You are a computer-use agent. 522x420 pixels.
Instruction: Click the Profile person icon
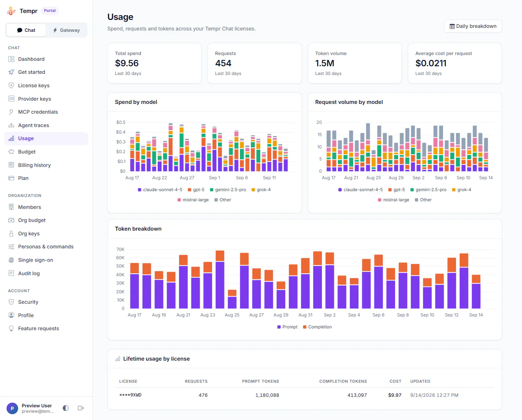(11, 315)
